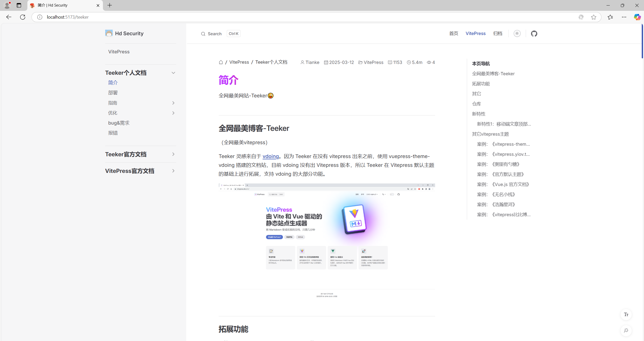Click the search magnifier icon
Image resolution: width=644 pixels, height=341 pixels.
[x=203, y=34]
